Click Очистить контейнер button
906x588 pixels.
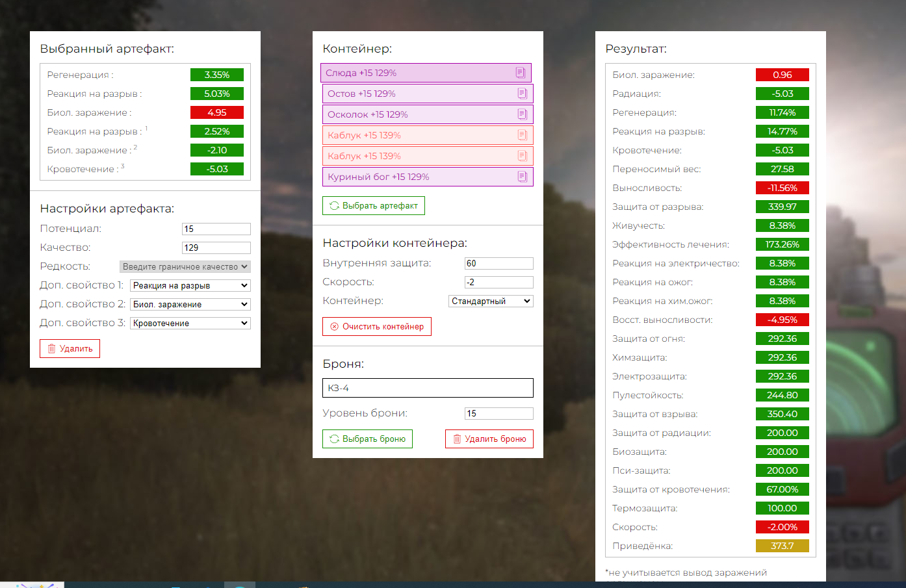(x=377, y=326)
